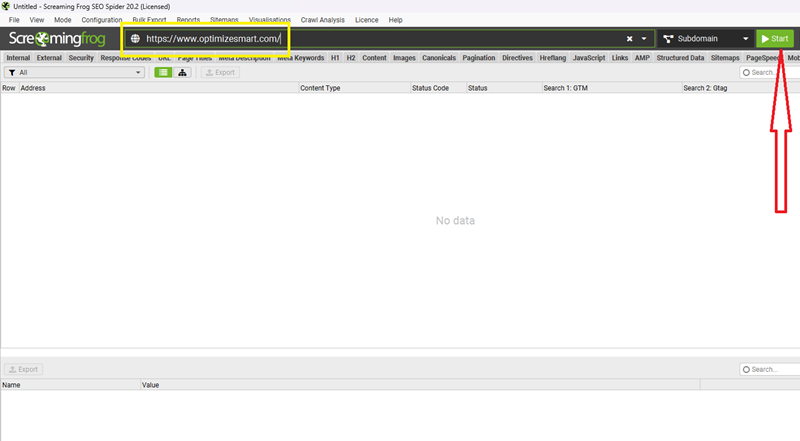Open the Bulk Export menu
Viewport: 800px width, 441px height.
[x=149, y=20]
